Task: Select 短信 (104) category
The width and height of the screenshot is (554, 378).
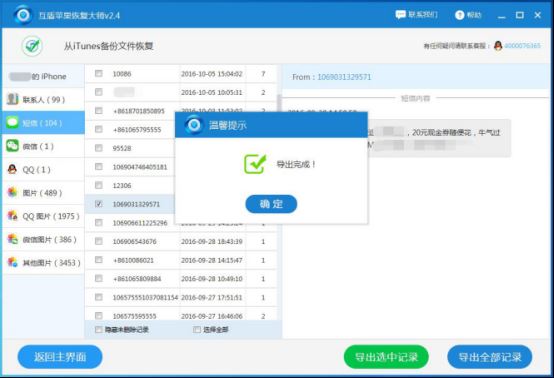Action: (x=43, y=123)
